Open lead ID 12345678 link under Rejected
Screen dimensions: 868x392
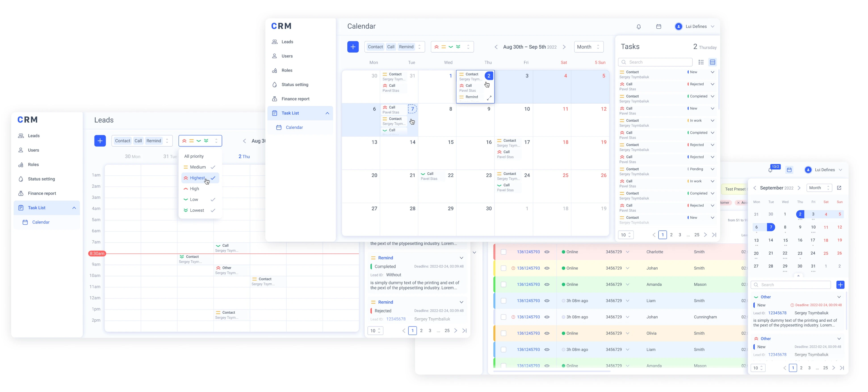(396, 319)
